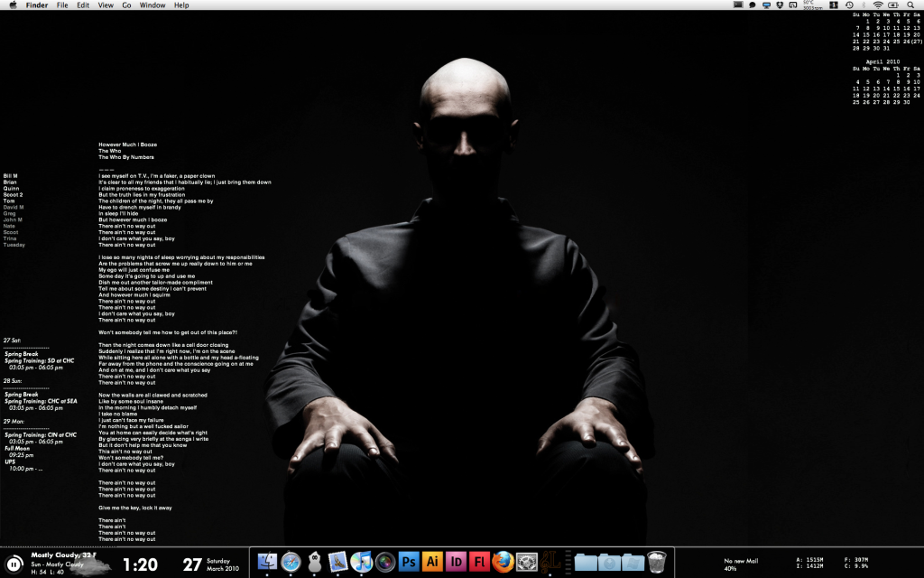The height and width of the screenshot is (578, 924).
Task: Open the View menu
Action: tap(106, 5)
